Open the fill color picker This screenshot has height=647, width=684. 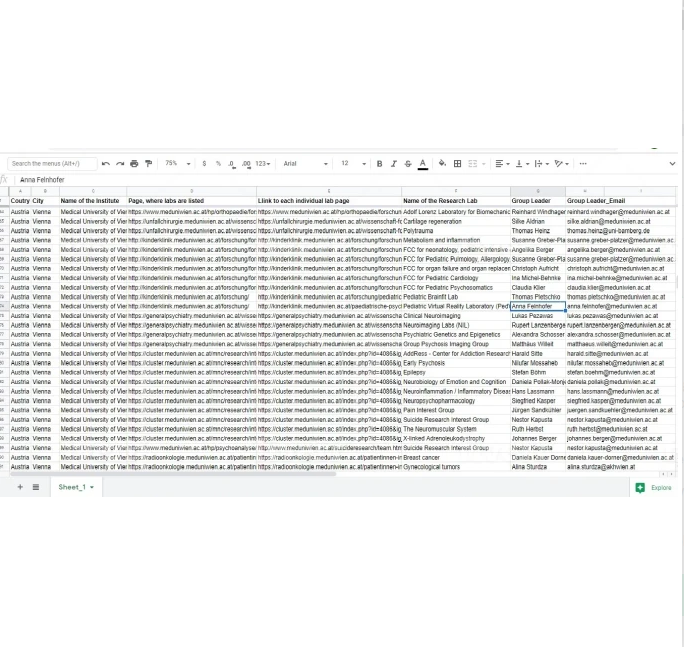442,164
